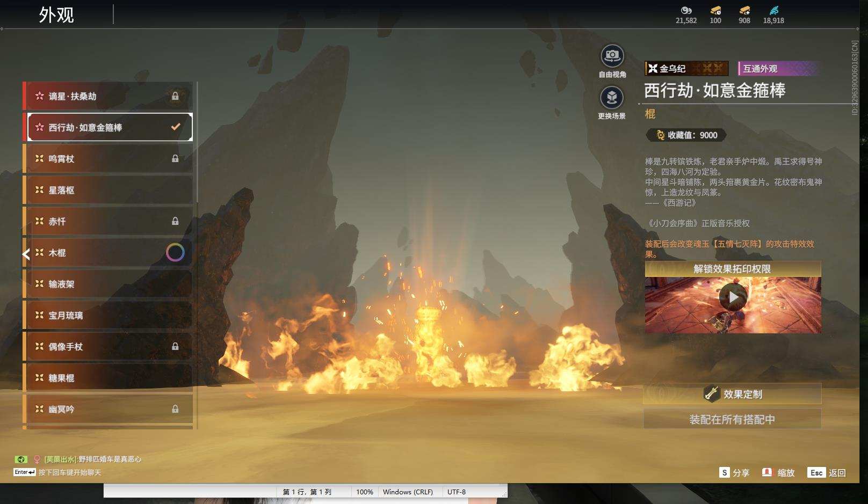Click the lock icon on 幽冥吟
This screenshot has height=504, width=868.
click(175, 409)
